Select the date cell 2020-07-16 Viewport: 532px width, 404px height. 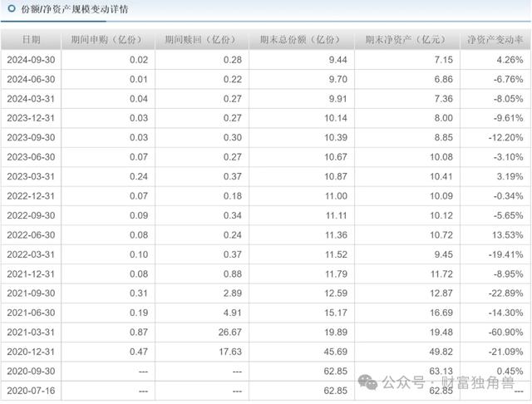tap(31, 391)
